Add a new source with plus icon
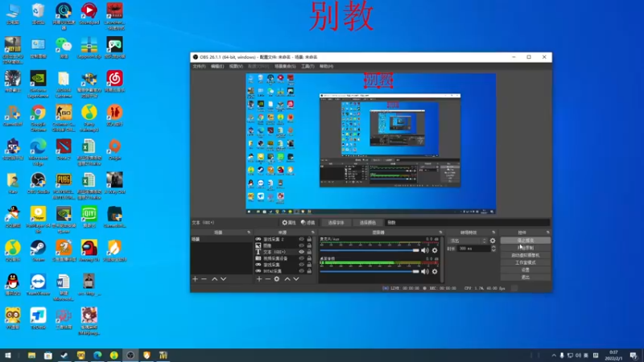The height and width of the screenshot is (362, 644). 259,279
